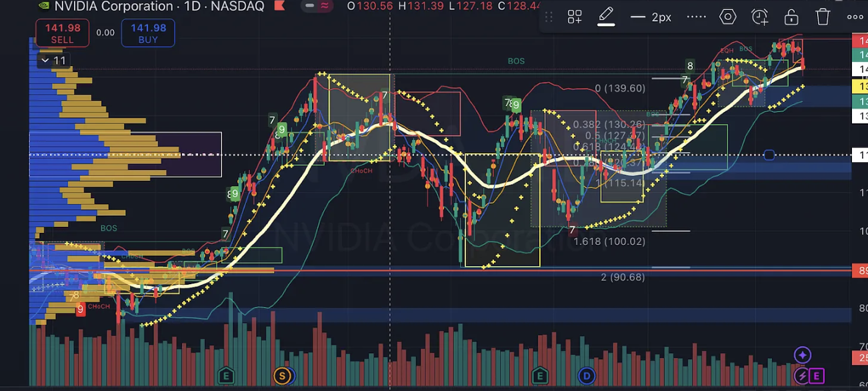Viewport: 868px width, 391px height.
Task: Open the more options ellipsis menu
Action: pyautogui.click(x=854, y=17)
